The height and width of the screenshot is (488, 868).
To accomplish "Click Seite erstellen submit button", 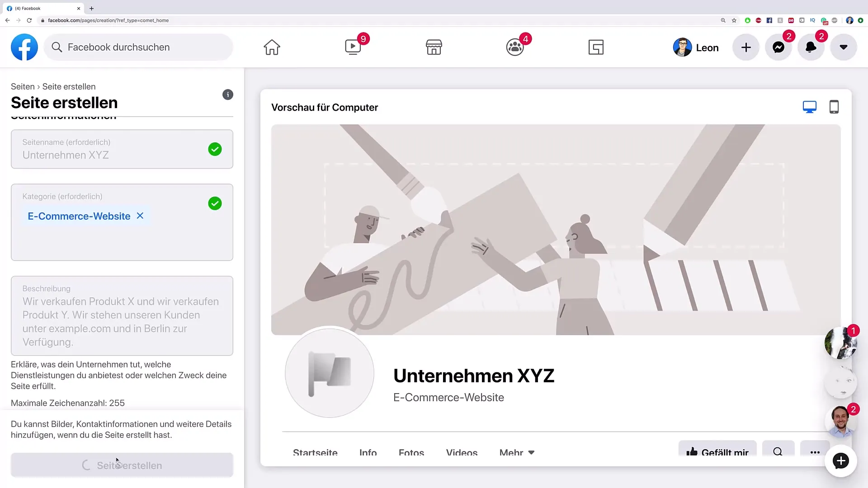I will (122, 465).
